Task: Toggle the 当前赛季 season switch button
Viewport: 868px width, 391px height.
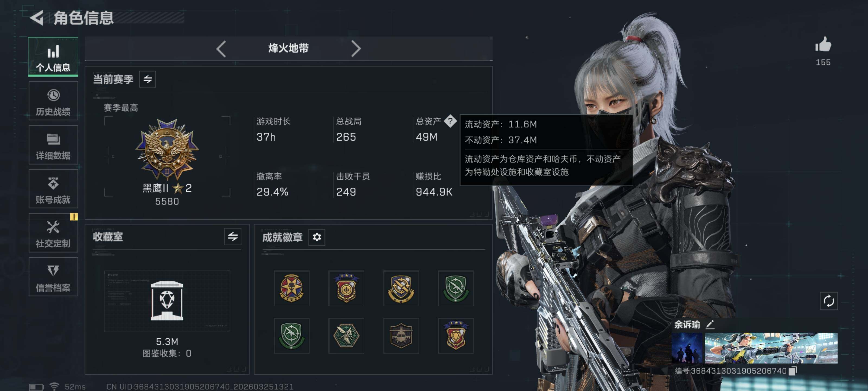Action: pos(148,79)
